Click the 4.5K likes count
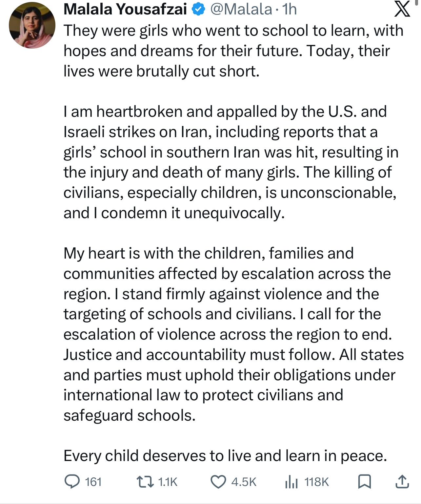 pyautogui.click(x=244, y=482)
